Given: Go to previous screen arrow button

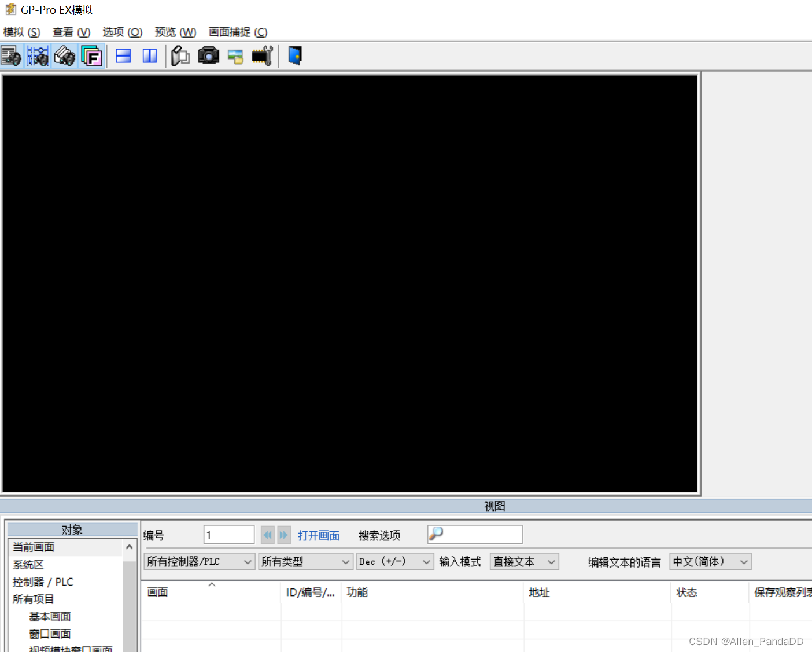Looking at the screenshot, I should coord(267,535).
